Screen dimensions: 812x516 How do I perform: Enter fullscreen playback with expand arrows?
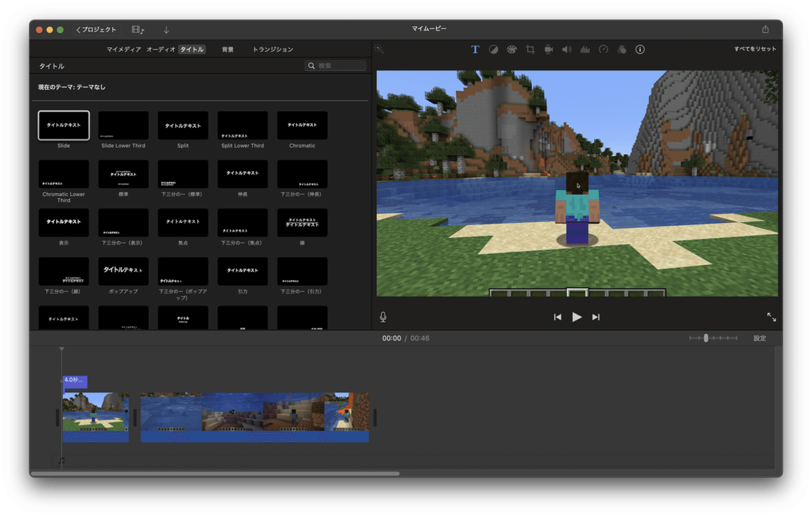coord(771,316)
